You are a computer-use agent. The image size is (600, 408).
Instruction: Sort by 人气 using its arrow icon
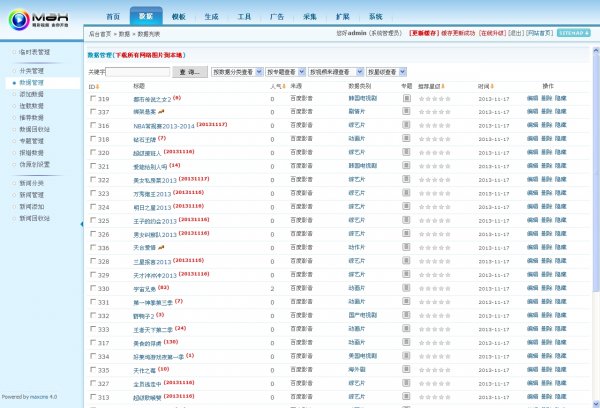pos(284,86)
